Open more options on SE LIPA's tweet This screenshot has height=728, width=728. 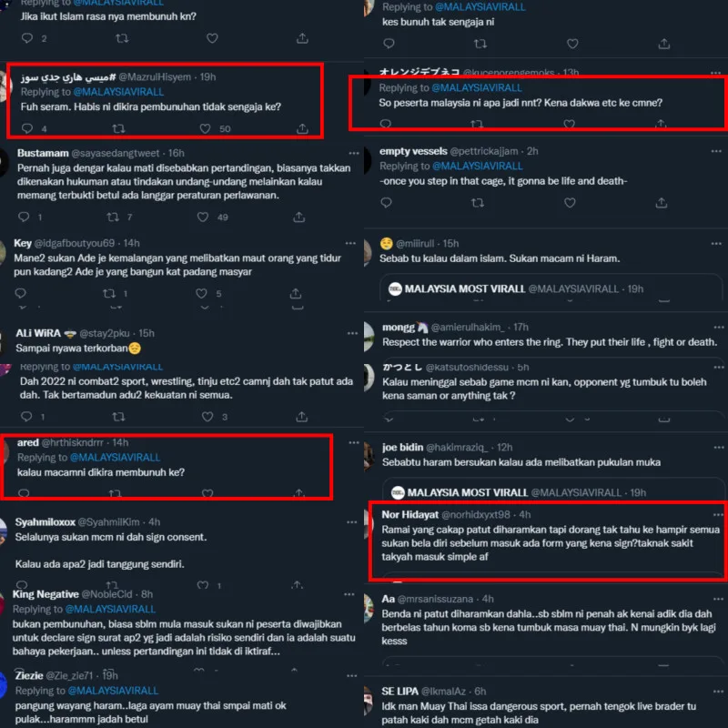click(x=719, y=692)
